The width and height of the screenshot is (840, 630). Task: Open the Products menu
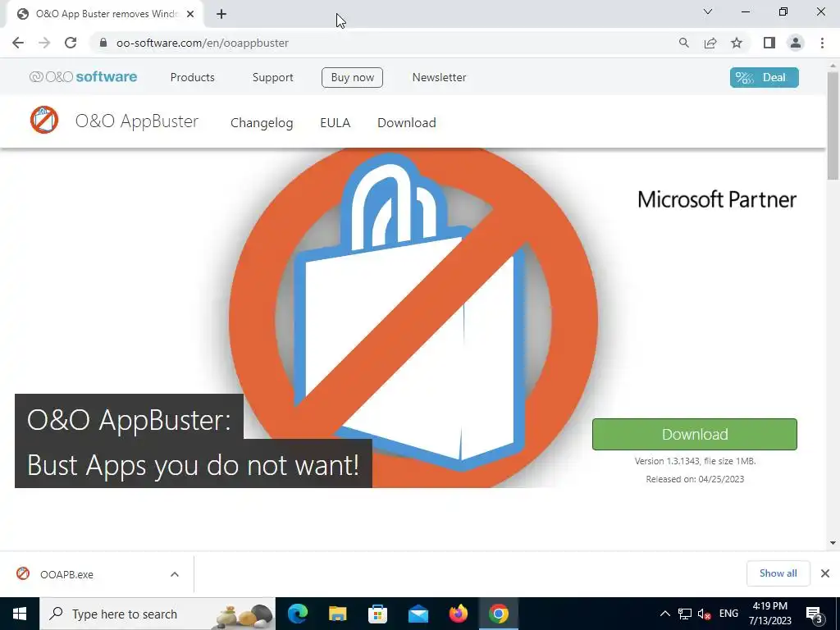(192, 77)
